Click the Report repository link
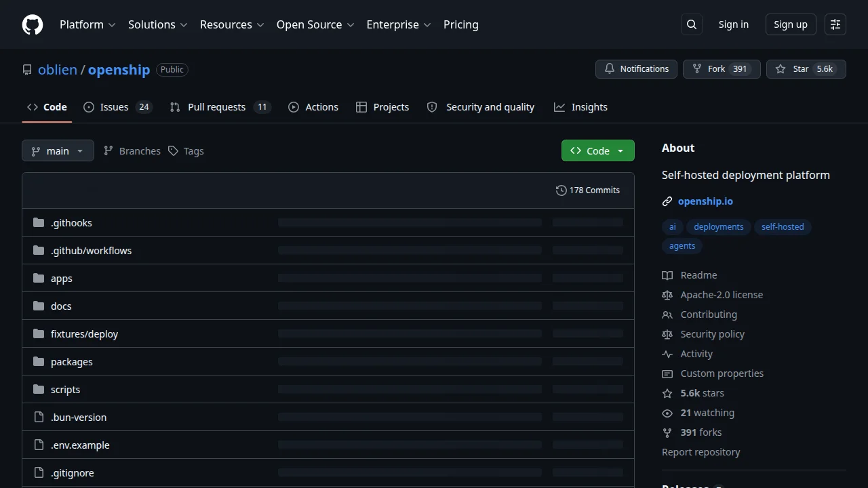The height and width of the screenshot is (488, 868). pyautogui.click(x=701, y=452)
